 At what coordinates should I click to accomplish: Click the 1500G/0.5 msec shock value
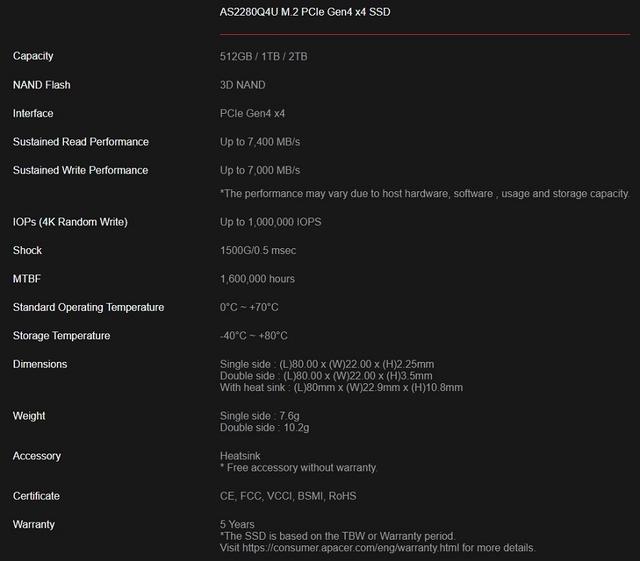click(258, 250)
